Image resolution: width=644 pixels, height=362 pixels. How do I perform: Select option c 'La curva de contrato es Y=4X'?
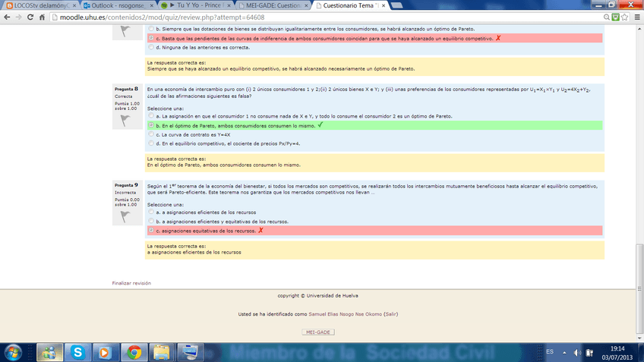(151, 134)
